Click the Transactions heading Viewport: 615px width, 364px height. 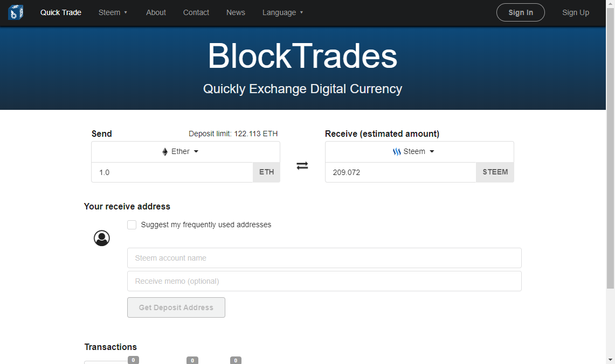click(110, 347)
